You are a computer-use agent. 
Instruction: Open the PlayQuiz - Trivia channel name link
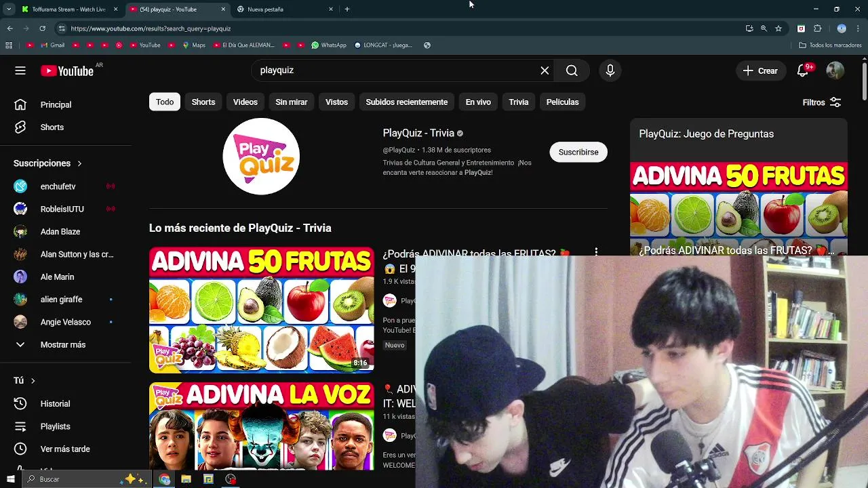(x=418, y=133)
